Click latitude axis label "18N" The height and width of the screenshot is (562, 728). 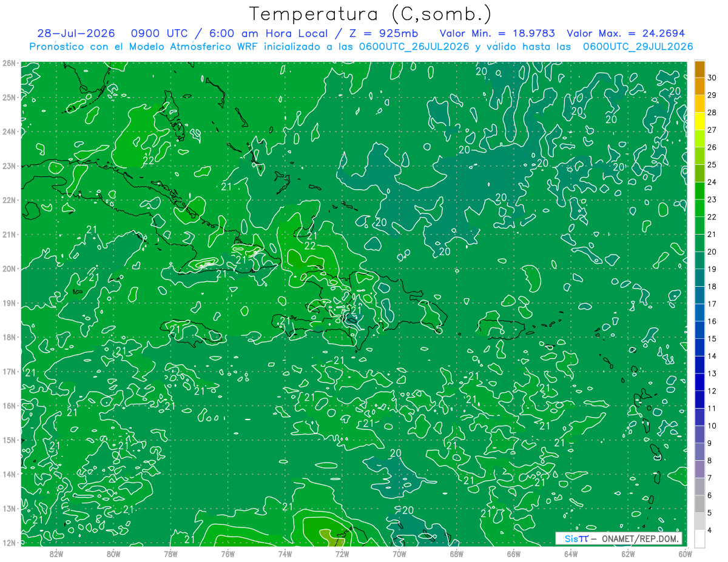[x=8, y=337]
